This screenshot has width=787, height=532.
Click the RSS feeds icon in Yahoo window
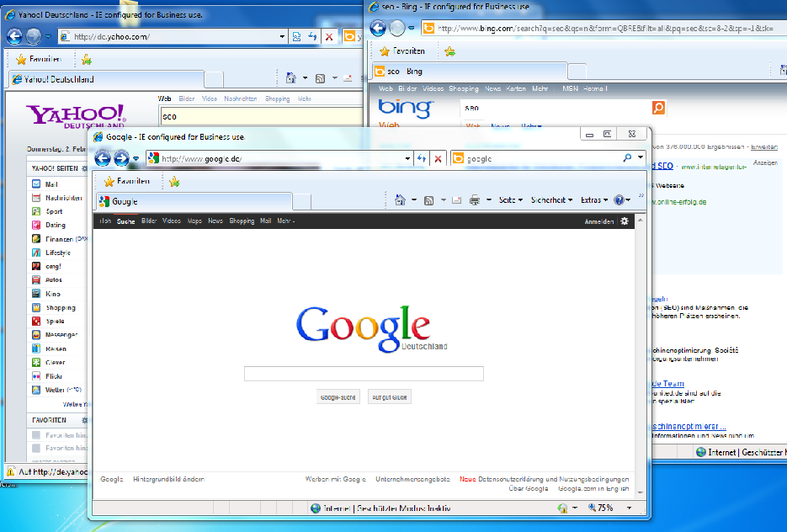[x=320, y=78]
